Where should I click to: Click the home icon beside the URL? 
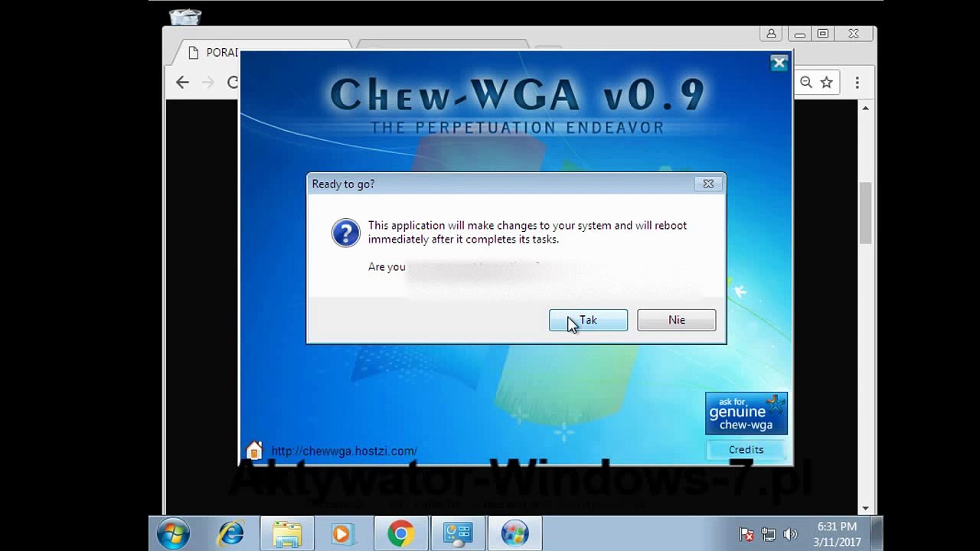(x=254, y=450)
